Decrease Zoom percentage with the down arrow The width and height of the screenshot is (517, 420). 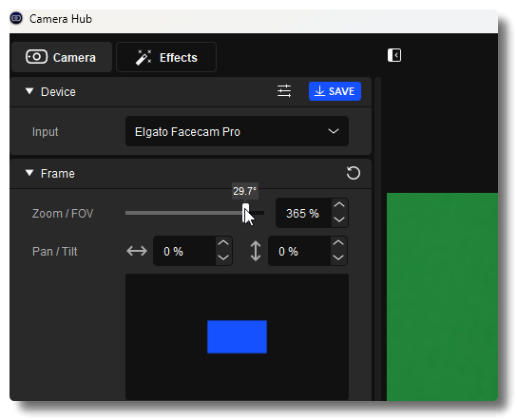[x=339, y=220]
